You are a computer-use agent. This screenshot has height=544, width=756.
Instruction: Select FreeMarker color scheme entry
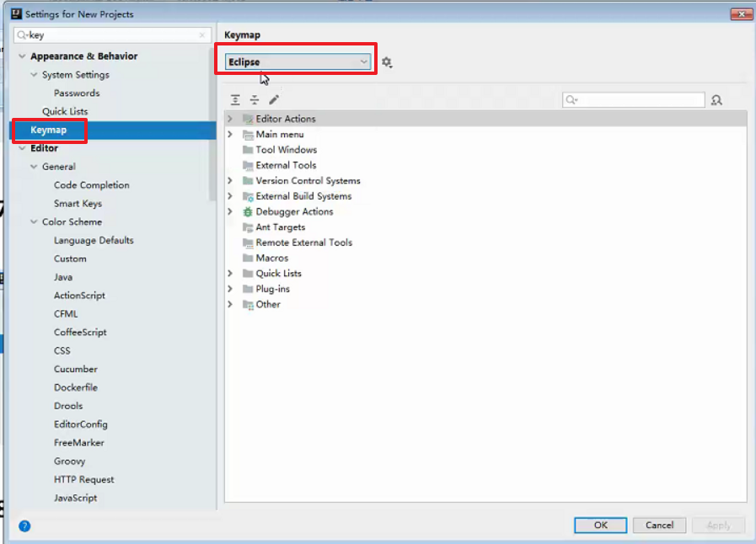[78, 442]
